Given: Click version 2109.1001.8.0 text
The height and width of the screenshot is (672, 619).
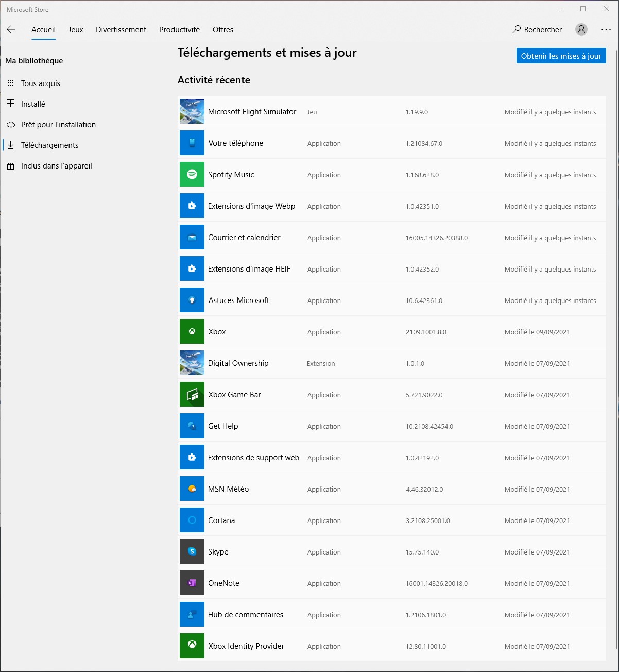Looking at the screenshot, I should click(426, 332).
